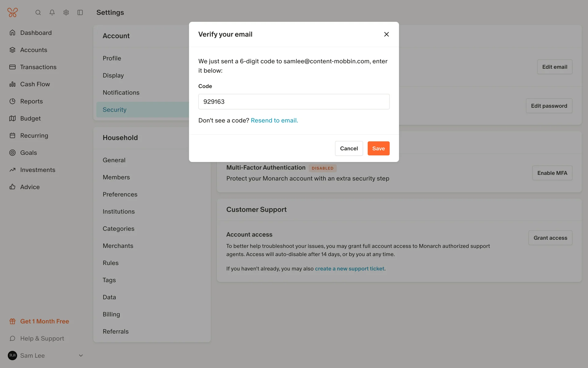Click the gift Get 1 Month Free
This screenshot has width=588, height=368.
tap(44, 321)
